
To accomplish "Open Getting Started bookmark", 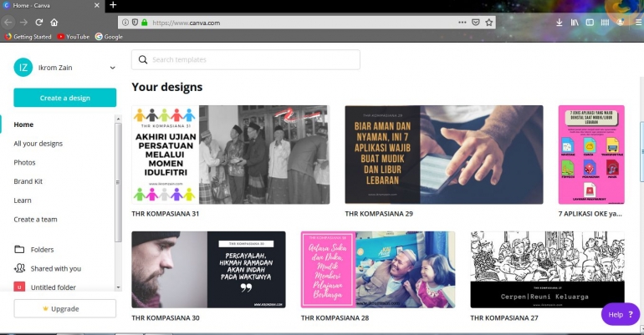I will (x=28, y=37).
